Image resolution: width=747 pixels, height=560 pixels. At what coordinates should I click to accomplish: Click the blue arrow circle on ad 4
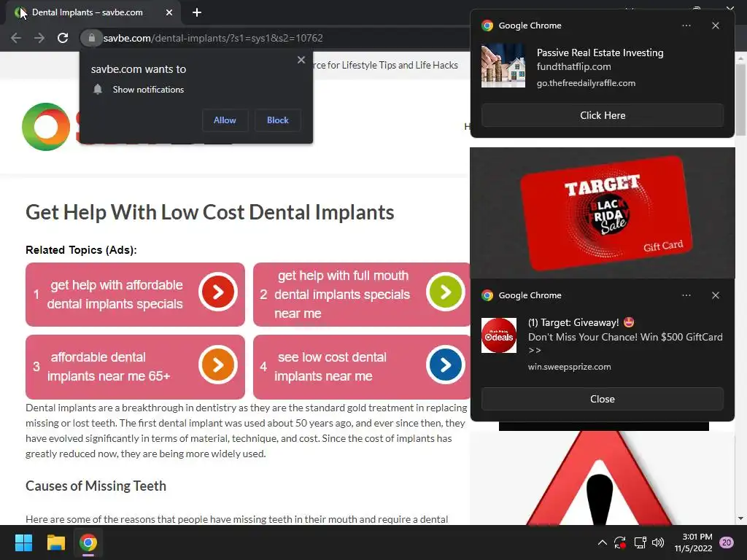click(446, 365)
